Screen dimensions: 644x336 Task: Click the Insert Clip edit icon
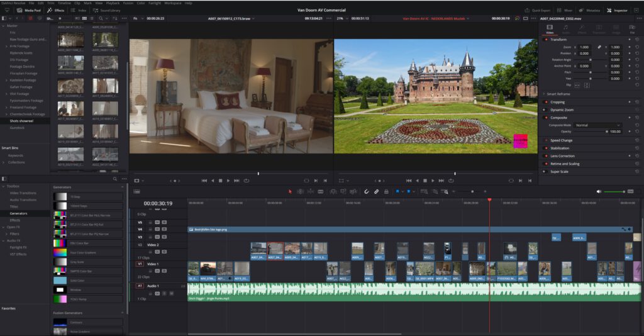tap(333, 191)
